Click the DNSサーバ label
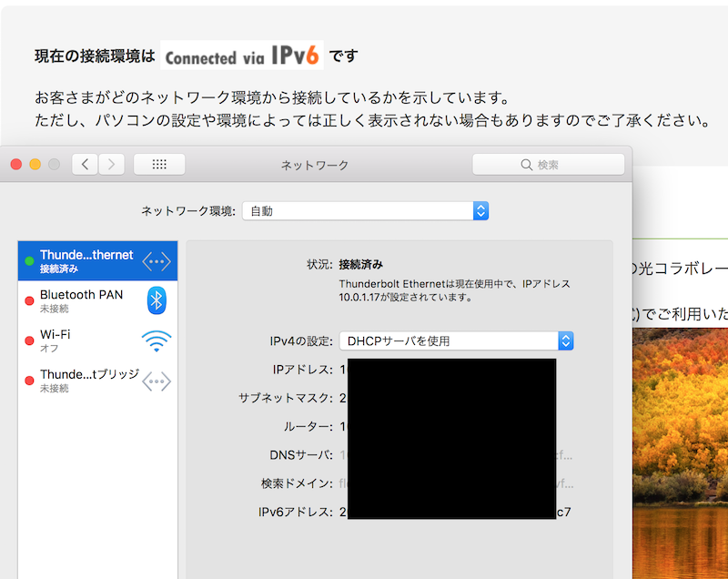728x579 pixels. pos(301,455)
